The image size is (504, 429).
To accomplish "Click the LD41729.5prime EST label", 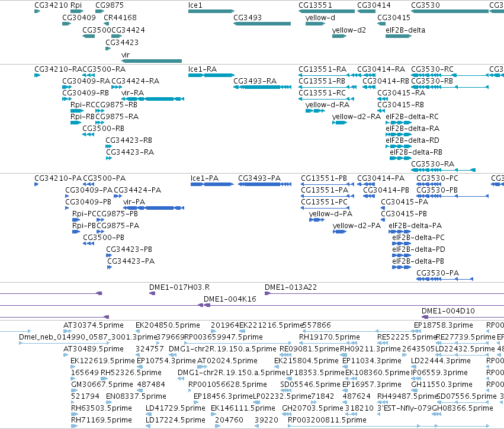I will pos(175,408).
